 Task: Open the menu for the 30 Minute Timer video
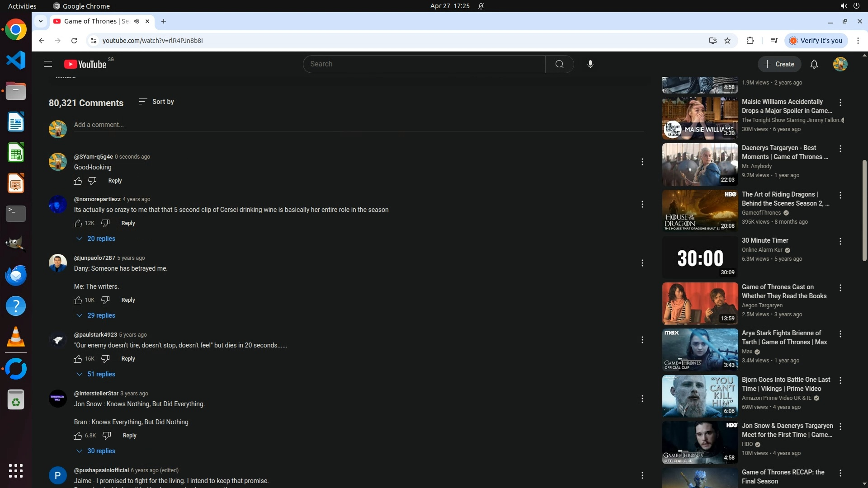click(840, 241)
